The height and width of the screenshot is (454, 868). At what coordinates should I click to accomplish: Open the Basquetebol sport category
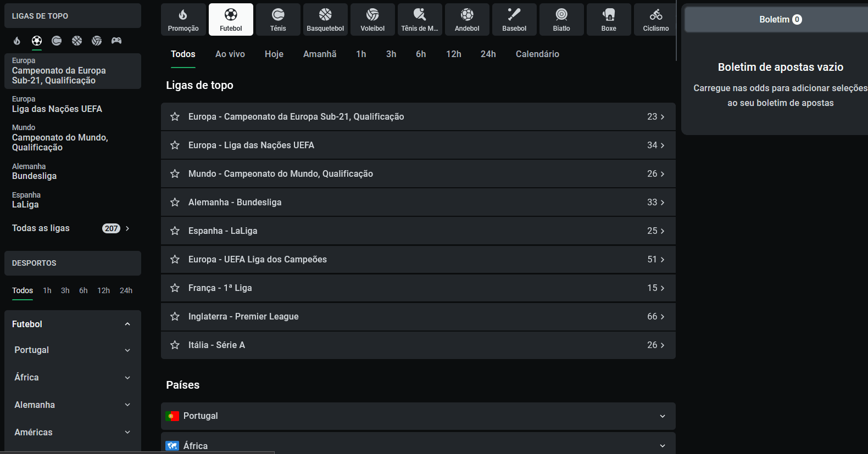(x=325, y=20)
